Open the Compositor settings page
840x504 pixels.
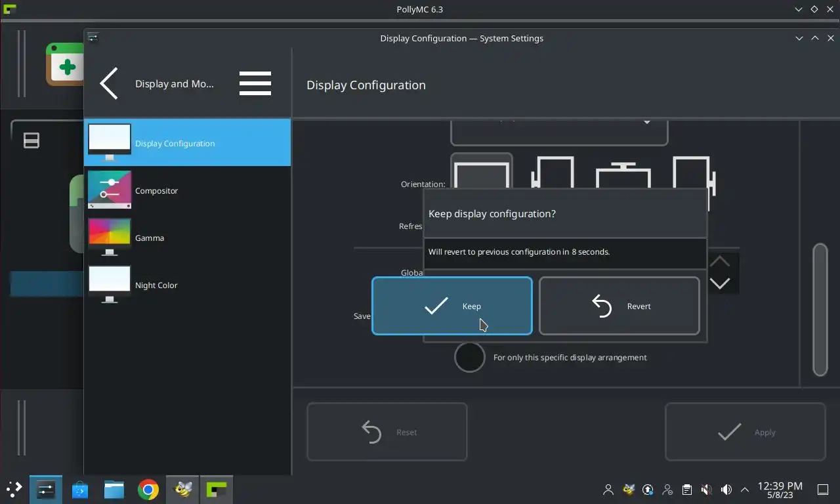click(x=188, y=190)
